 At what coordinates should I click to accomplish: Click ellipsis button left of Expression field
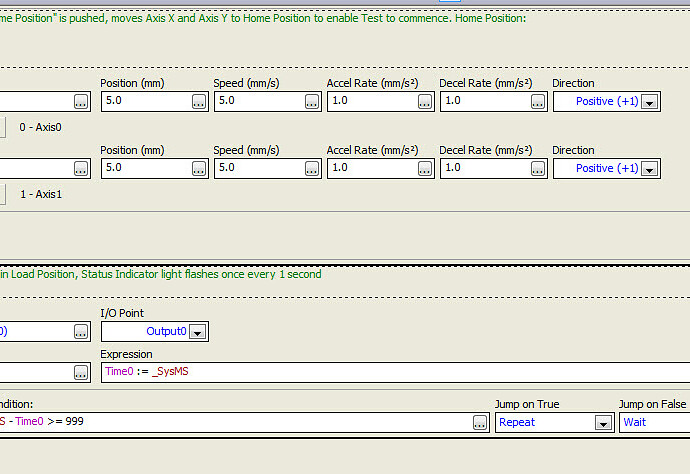(81, 373)
